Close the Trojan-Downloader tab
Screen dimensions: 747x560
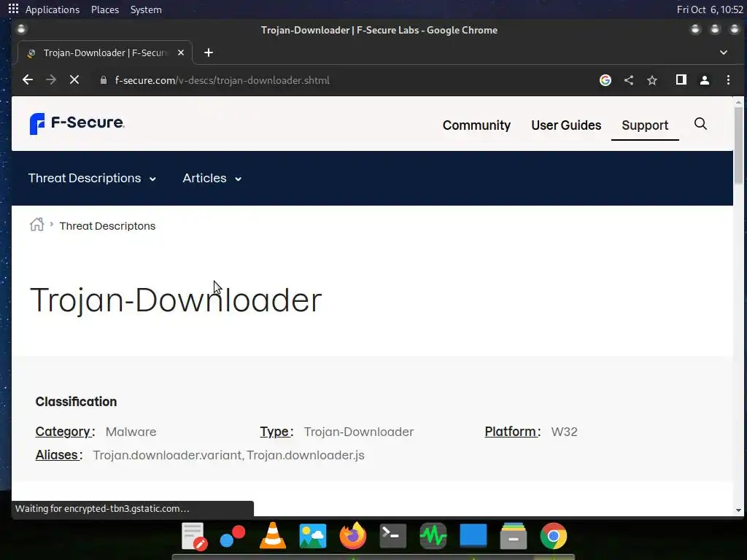coord(181,52)
